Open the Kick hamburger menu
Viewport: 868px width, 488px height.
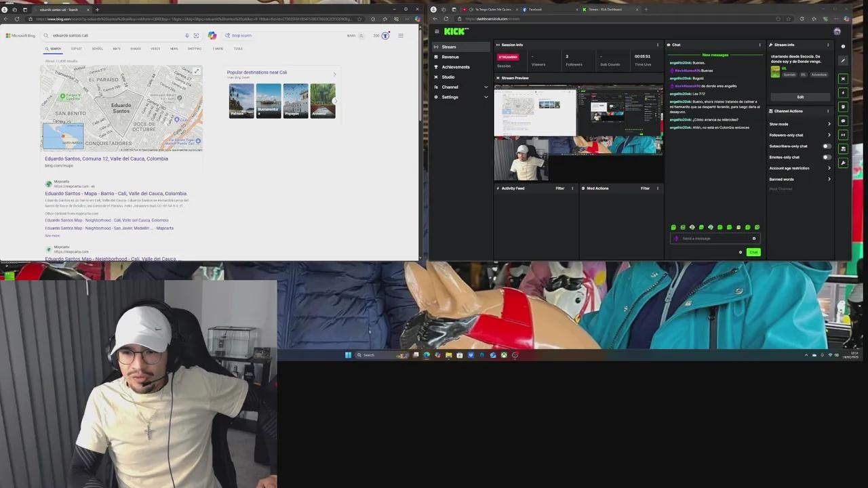pyautogui.click(x=437, y=31)
